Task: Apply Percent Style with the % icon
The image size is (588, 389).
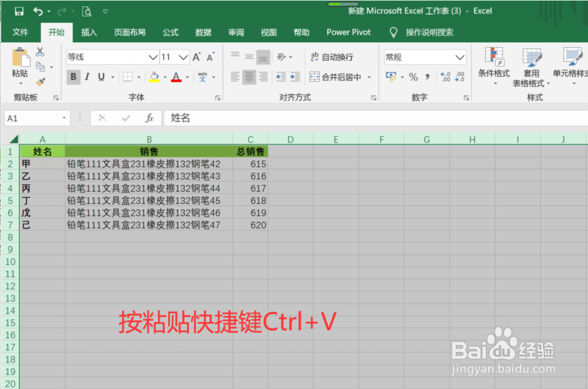Action: (413, 76)
